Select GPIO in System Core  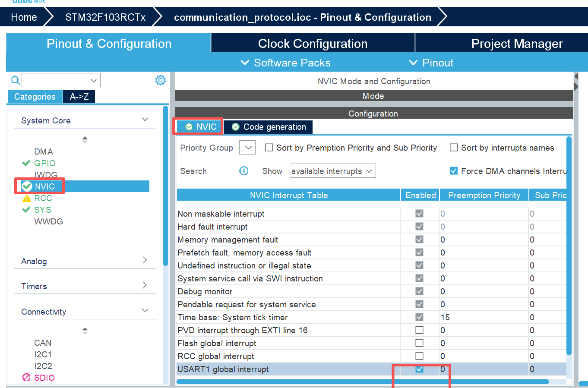[45, 163]
